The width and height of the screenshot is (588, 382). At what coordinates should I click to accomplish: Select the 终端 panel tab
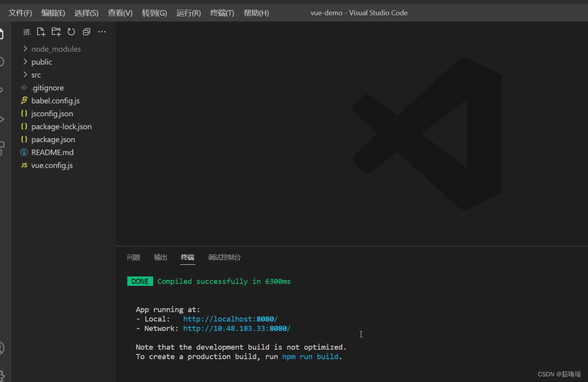pyautogui.click(x=188, y=257)
